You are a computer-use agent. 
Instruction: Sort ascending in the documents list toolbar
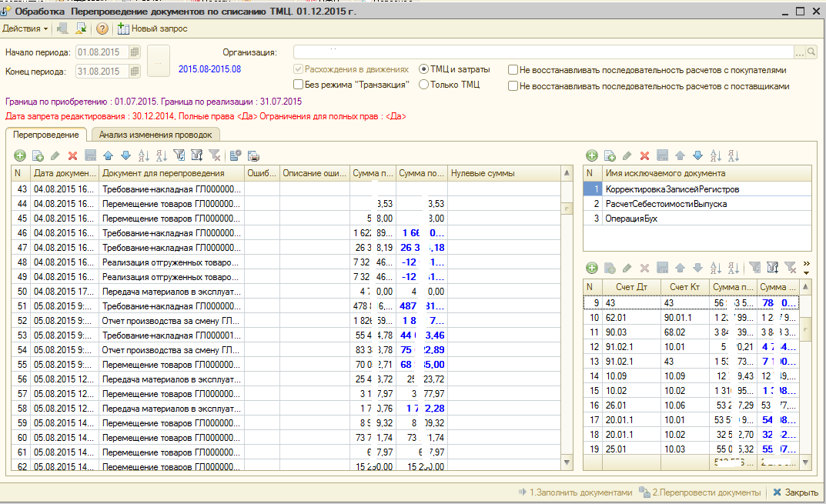tap(143, 155)
